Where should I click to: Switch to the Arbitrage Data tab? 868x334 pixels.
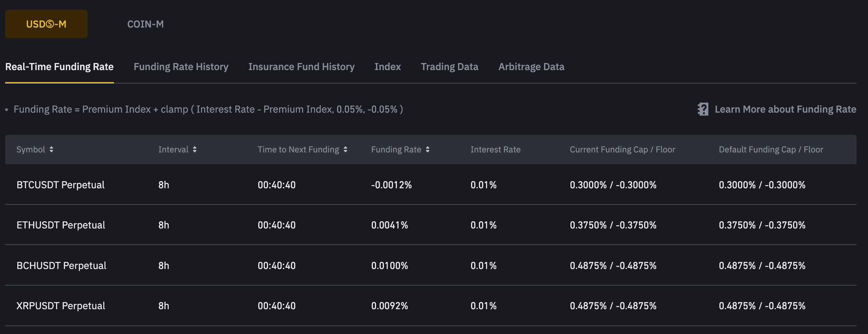coord(531,67)
